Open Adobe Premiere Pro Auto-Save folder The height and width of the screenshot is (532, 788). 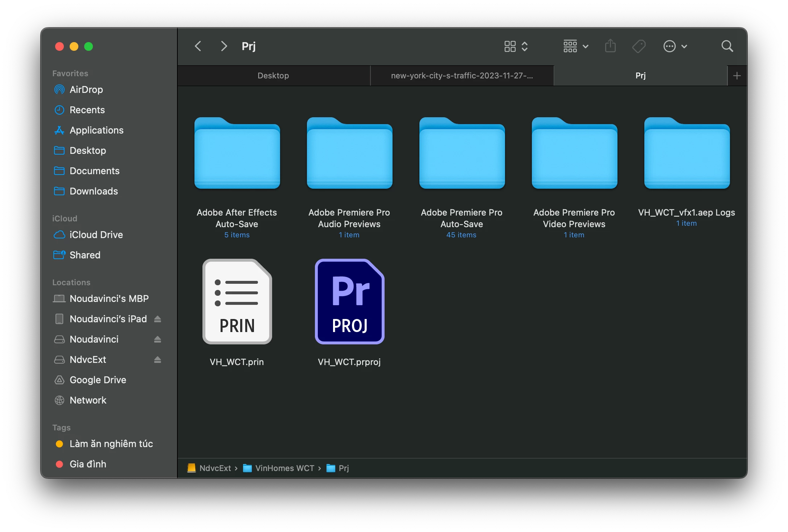(x=462, y=154)
